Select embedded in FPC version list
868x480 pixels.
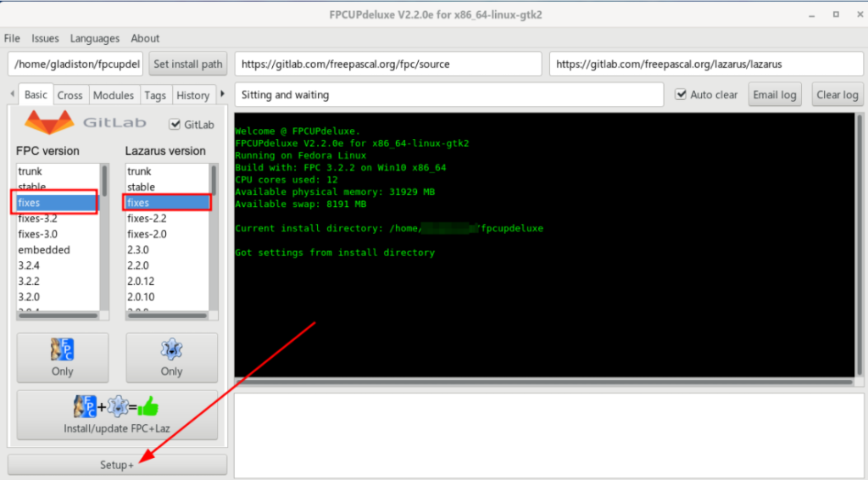tap(44, 250)
